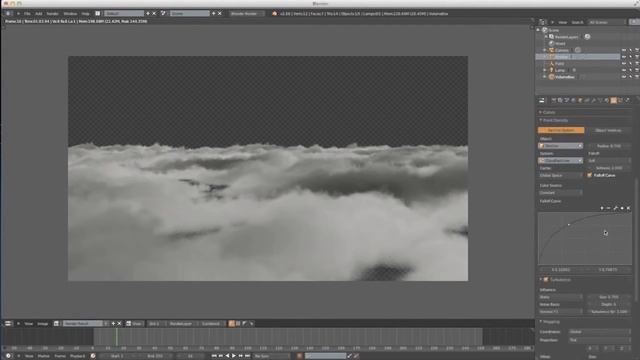Click the curve zoom out minus icon
Viewport: 640px width, 360px height.
(x=609, y=208)
